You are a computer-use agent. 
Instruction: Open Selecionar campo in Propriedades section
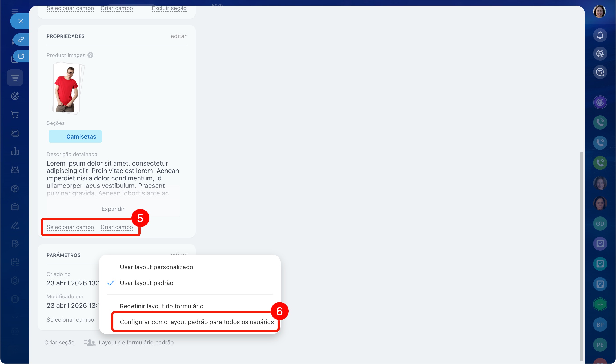tap(70, 227)
